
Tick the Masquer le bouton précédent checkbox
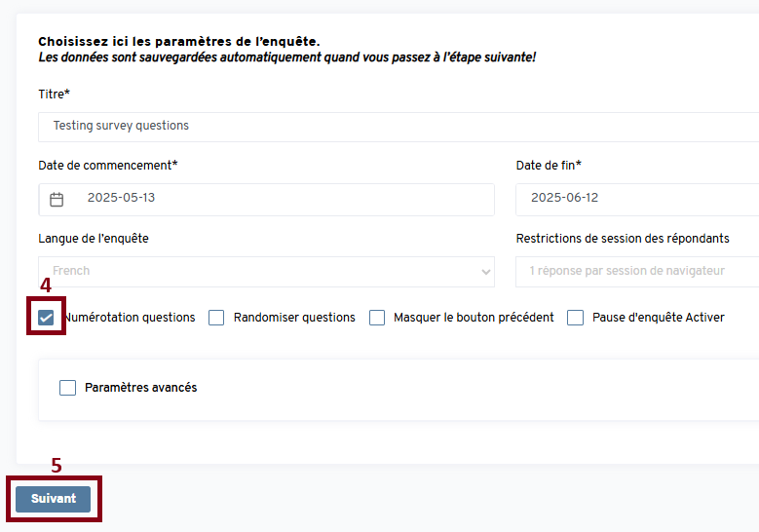click(377, 318)
